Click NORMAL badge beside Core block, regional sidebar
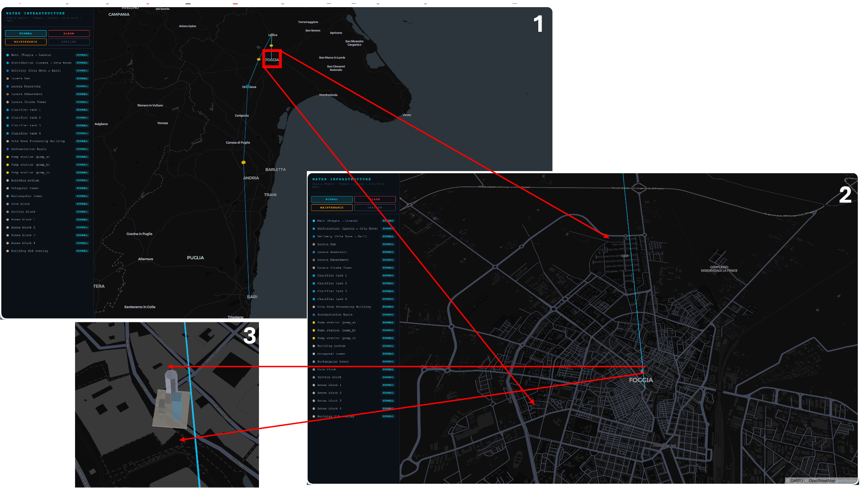 tap(82, 204)
